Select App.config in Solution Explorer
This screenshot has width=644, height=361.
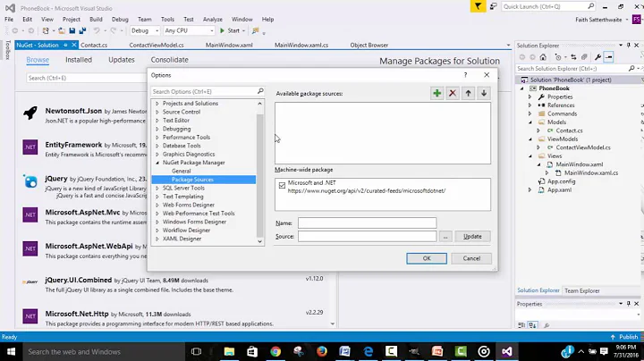[x=561, y=181]
